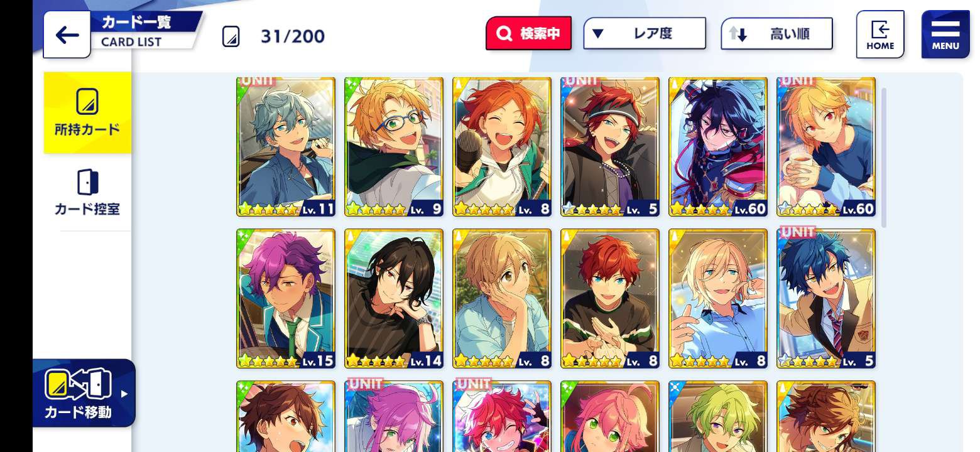This screenshot has width=980, height=452.
Task: Open the black-haired Lv. 14 card
Action: point(394,299)
